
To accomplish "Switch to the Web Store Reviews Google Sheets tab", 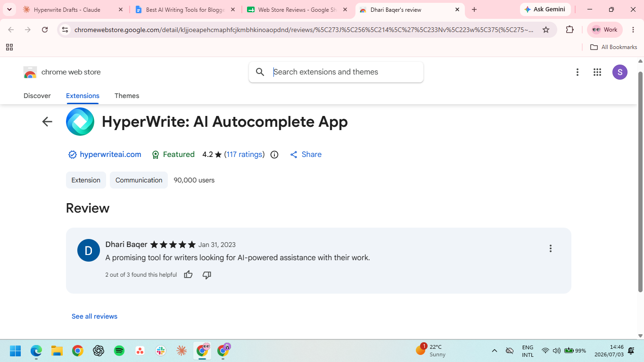I will pyautogui.click(x=297, y=9).
